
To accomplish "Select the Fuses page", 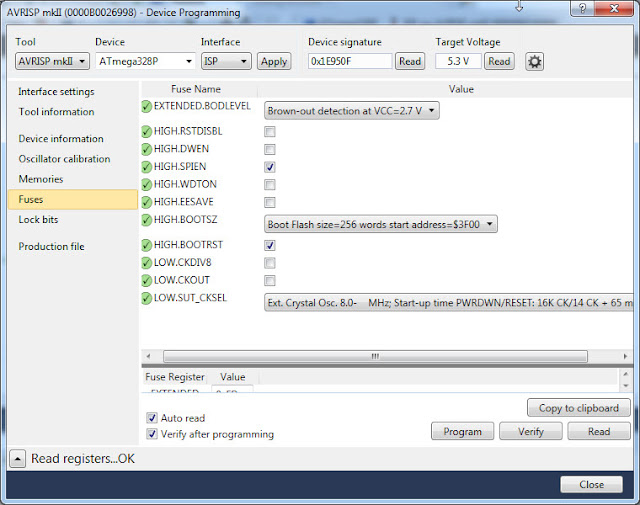I will coord(73,199).
